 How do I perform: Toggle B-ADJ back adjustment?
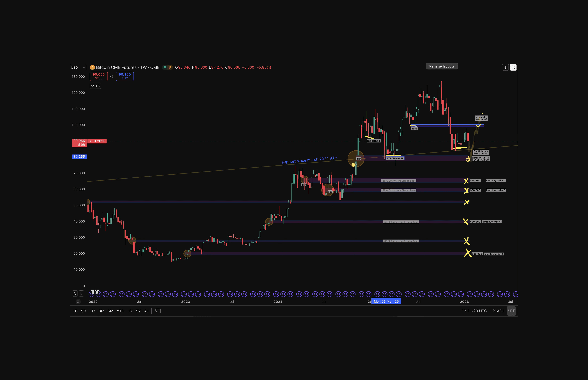pyautogui.click(x=498, y=311)
